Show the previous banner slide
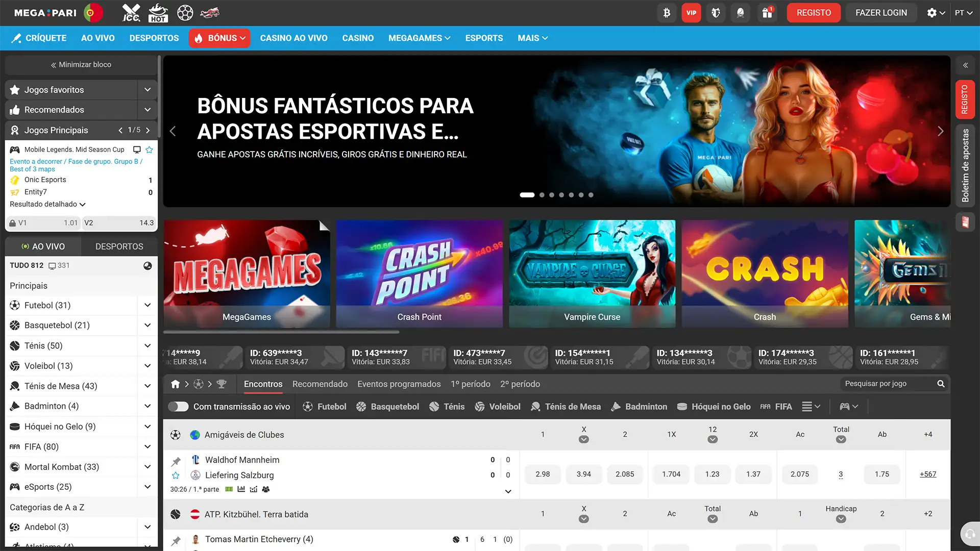980x551 pixels. [173, 131]
